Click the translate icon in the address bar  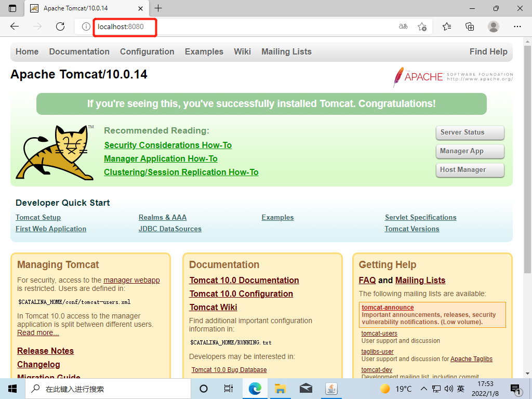(x=403, y=26)
